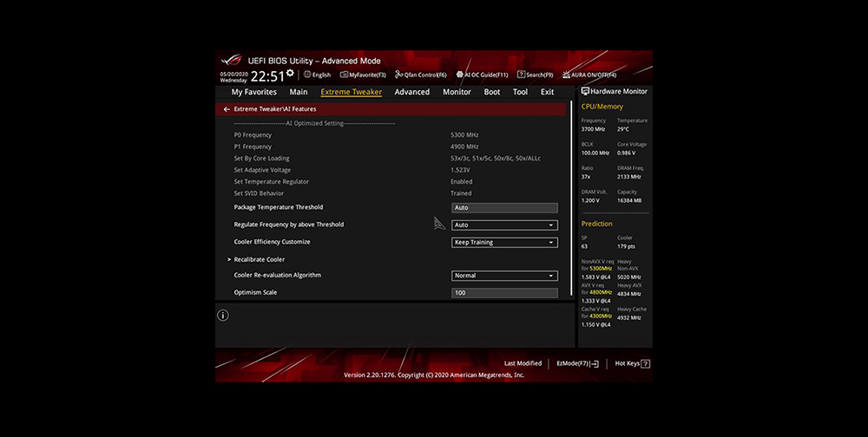Click the 4932 MHz Heavy Cache value
Viewport: 868px width, 437px height.
628,317
